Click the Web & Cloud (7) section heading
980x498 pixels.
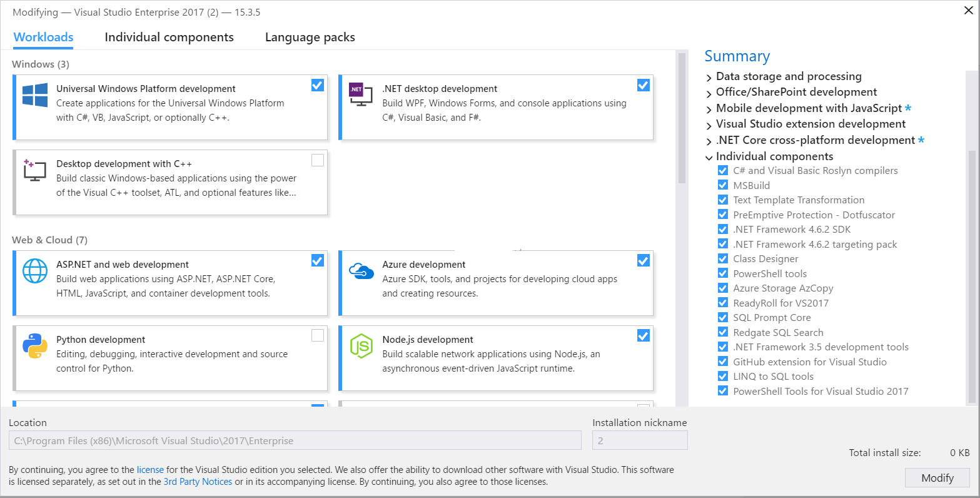click(49, 240)
